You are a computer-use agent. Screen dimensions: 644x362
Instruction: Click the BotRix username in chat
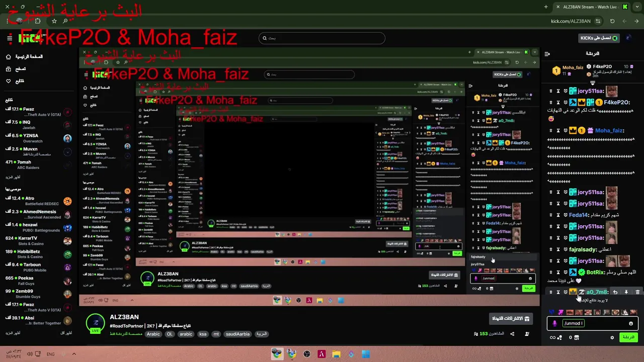[x=596, y=273]
